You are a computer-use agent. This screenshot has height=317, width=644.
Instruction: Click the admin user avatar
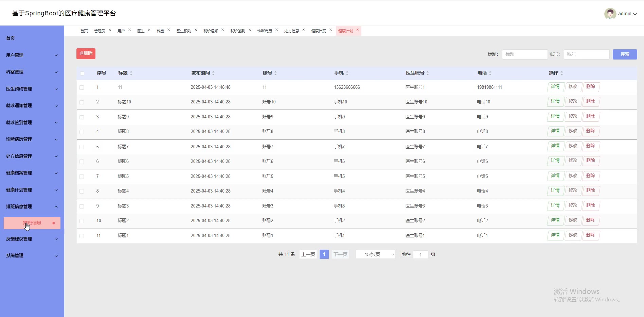pos(610,14)
